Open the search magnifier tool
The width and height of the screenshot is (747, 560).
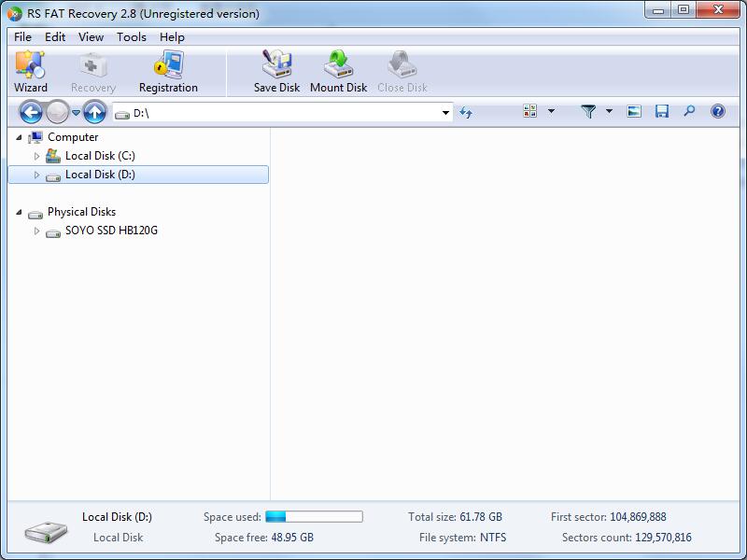coord(688,111)
